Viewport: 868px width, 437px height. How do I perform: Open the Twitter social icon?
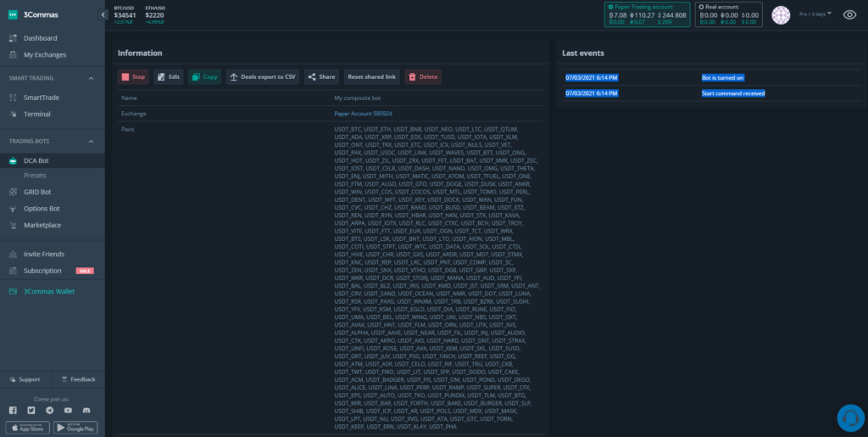[x=31, y=411]
